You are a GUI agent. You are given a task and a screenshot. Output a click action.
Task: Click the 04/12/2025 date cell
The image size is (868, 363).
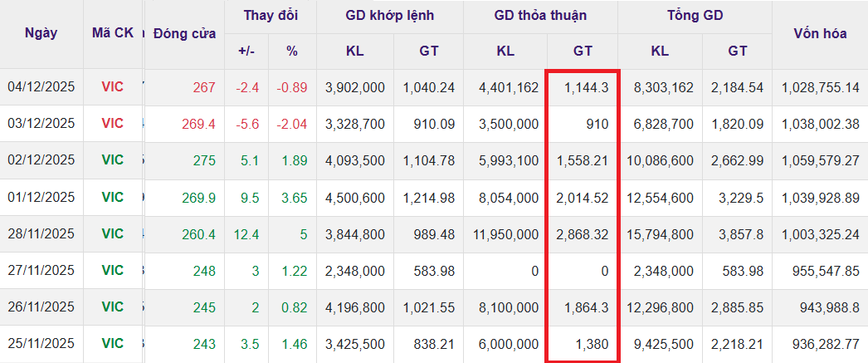pos(41,86)
